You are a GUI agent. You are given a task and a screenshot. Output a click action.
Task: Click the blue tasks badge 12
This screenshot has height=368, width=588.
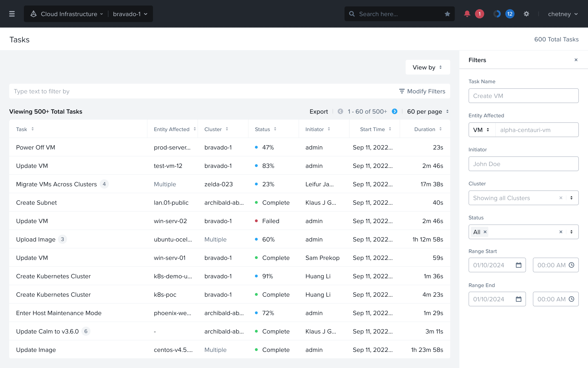point(510,14)
